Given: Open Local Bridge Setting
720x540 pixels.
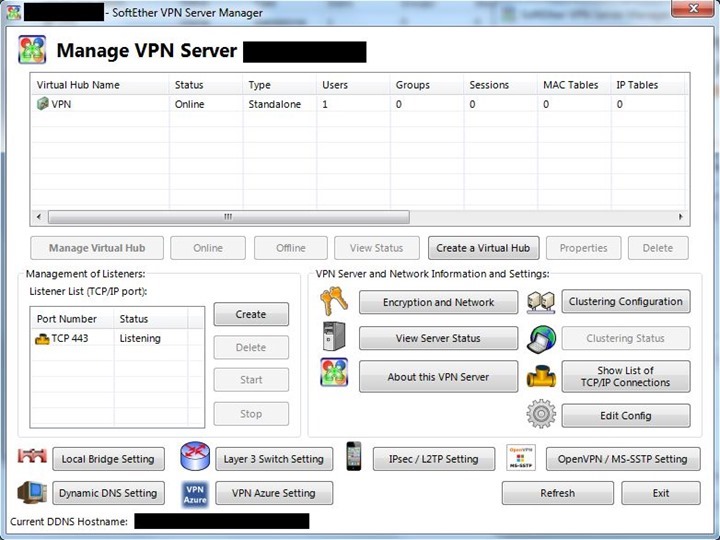Looking at the screenshot, I should click(x=108, y=459).
